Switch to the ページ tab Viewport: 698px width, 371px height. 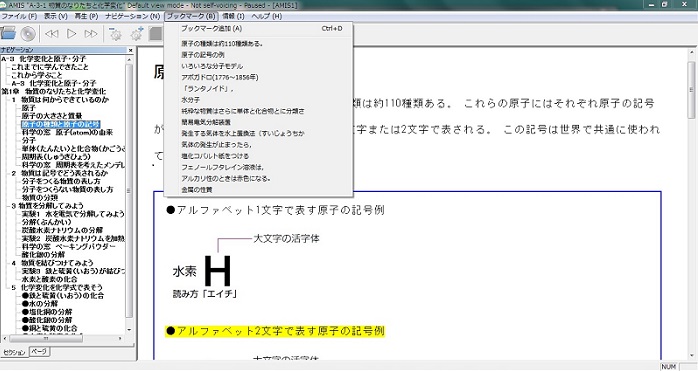click(39, 351)
